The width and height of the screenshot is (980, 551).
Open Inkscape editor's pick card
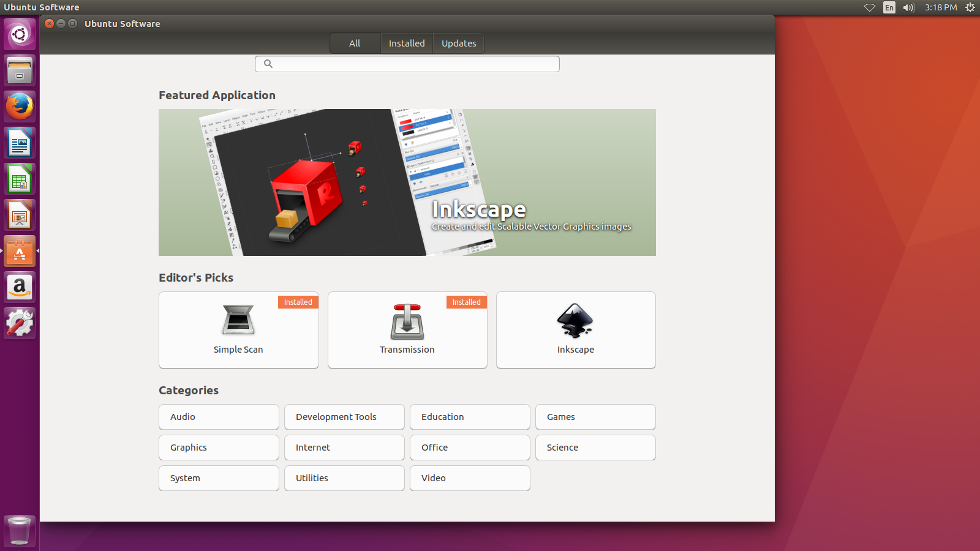pyautogui.click(x=576, y=330)
